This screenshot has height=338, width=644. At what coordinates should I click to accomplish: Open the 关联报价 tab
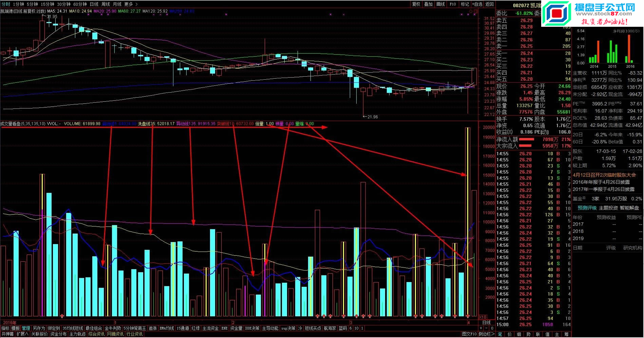[x=39, y=334]
